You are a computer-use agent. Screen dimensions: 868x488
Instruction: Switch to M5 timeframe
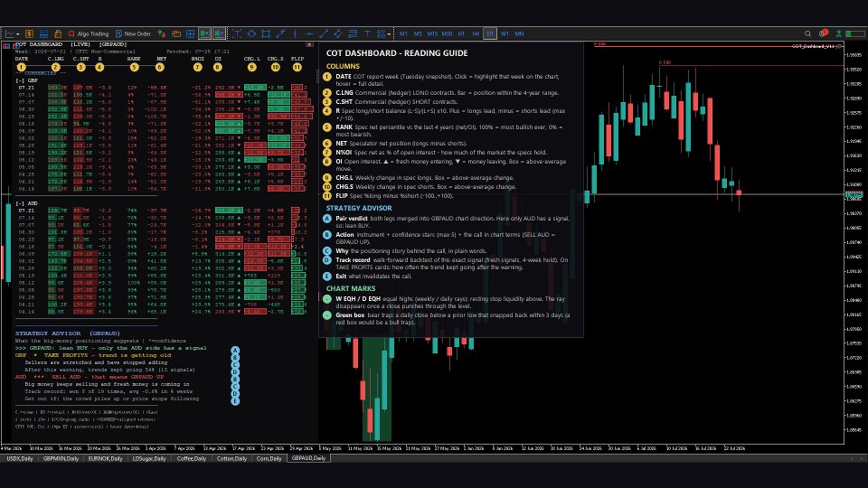tap(418, 33)
